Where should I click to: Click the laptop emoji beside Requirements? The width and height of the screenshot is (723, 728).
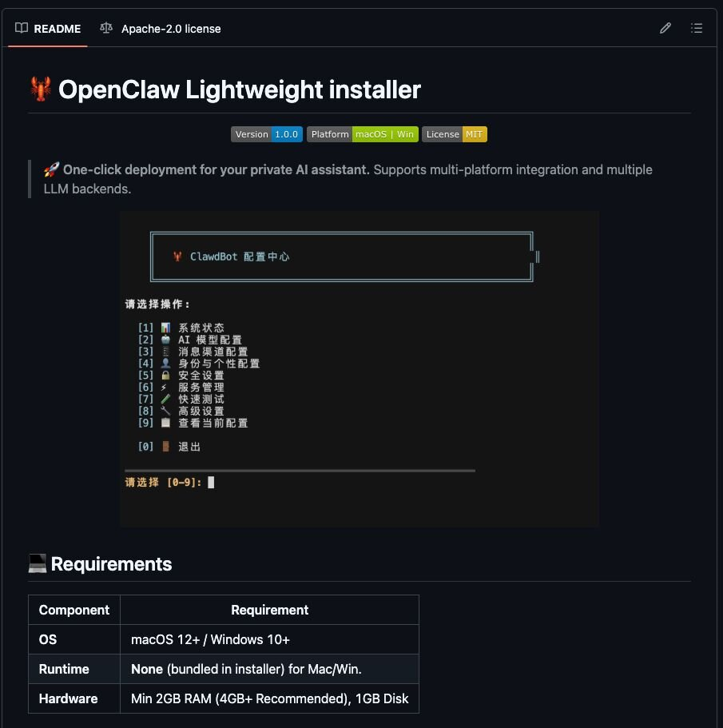point(38,564)
